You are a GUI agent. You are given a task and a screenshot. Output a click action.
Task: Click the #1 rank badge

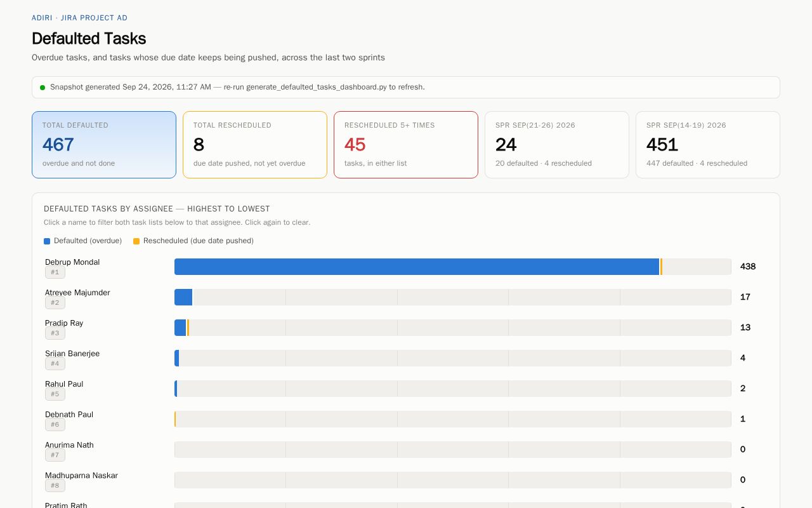pyautogui.click(x=55, y=272)
